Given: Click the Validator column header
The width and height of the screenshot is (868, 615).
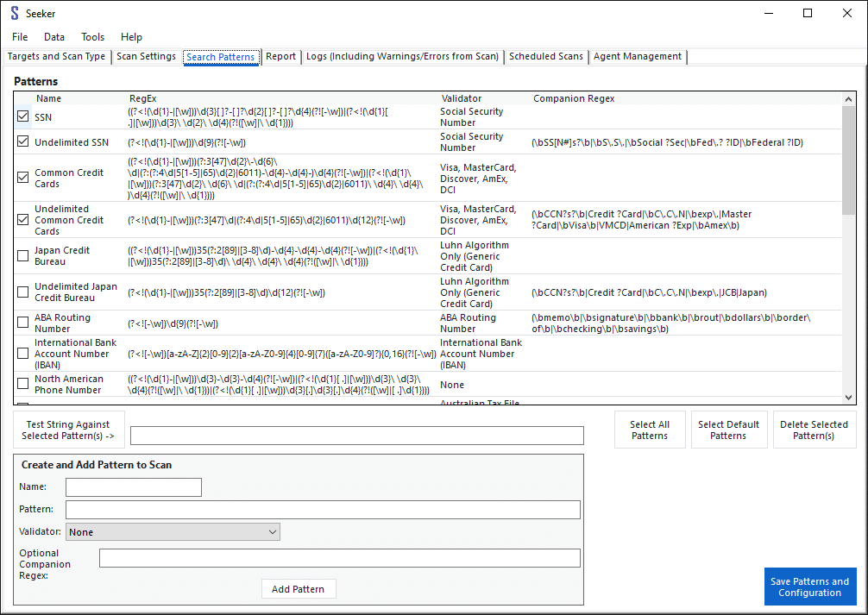Looking at the screenshot, I should coord(461,98).
